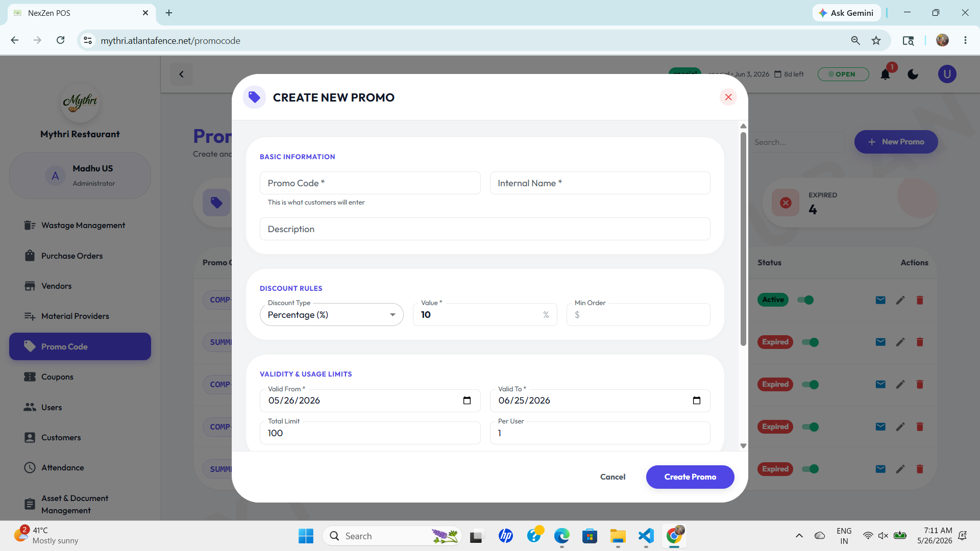This screenshot has height=551, width=980.
Task: Toggle switch on second Expired promo
Action: [x=810, y=384]
